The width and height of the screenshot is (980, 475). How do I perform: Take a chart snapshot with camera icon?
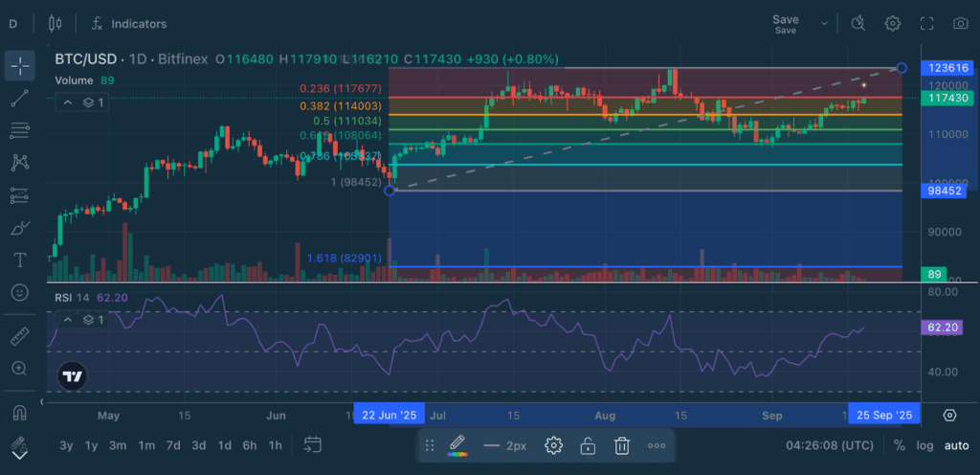click(960, 23)
